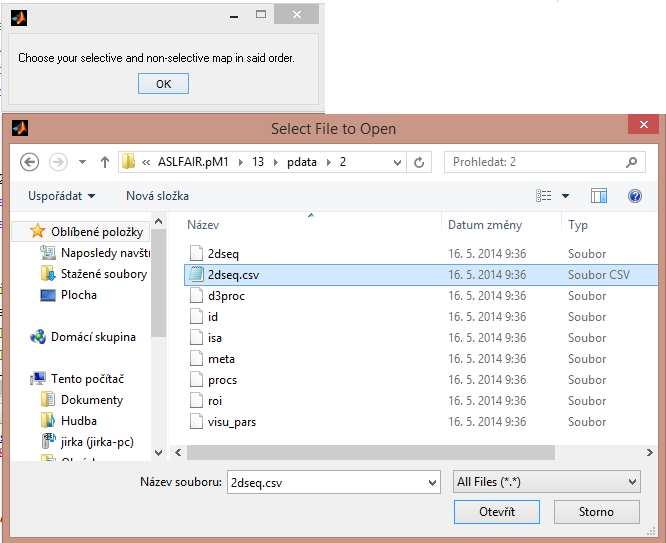Click the 13 breadcrumb folder
The width and height of the screenshot is (666, 543).
click(258, 162)
